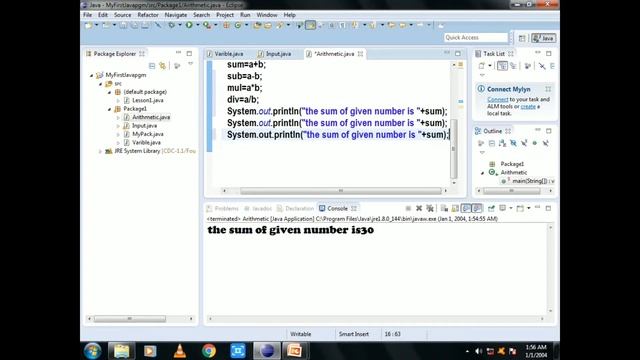640x360 pixels.
Task: Collapse Arithmetic class in Outline
Action: pyautogui.click(x=482, y=173)
